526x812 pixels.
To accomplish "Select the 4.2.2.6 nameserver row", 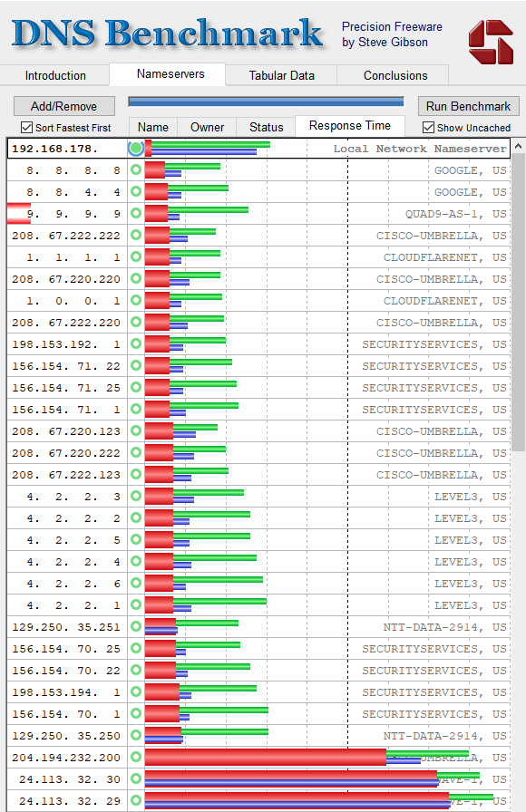I will click(258, 583).
